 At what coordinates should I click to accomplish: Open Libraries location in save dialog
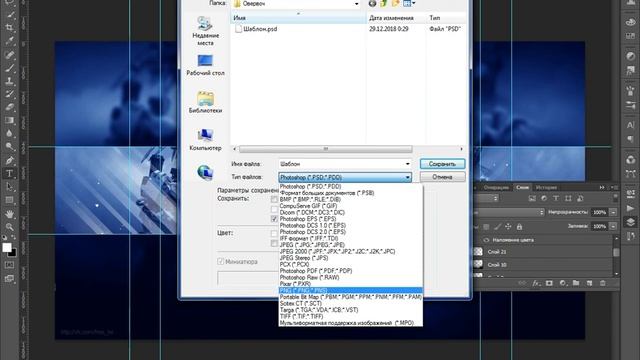point(205,102)
